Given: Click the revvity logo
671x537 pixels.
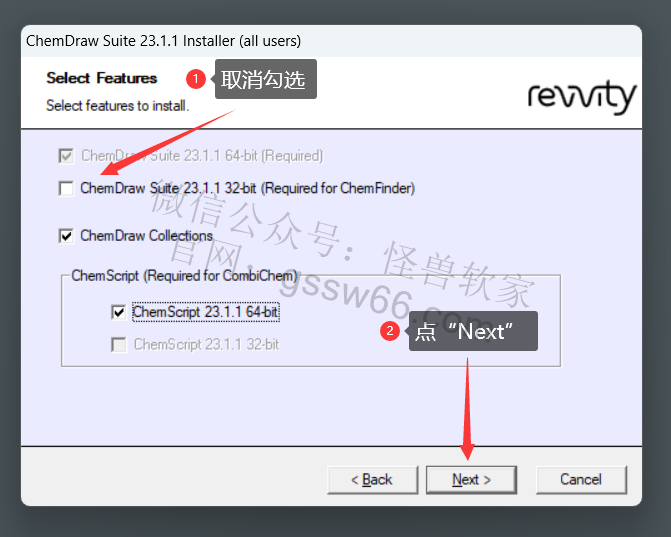Looking at the screenshot, I should point(582,96).
